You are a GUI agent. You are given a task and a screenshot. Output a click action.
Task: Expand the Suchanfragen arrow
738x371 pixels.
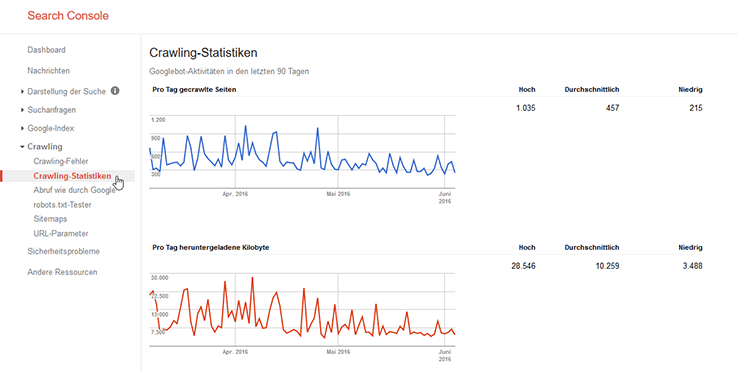click(x=22, y=110)
